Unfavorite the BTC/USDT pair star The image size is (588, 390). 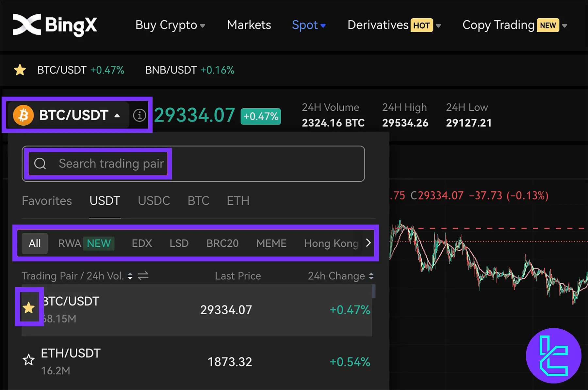click(x=29, y=307)
